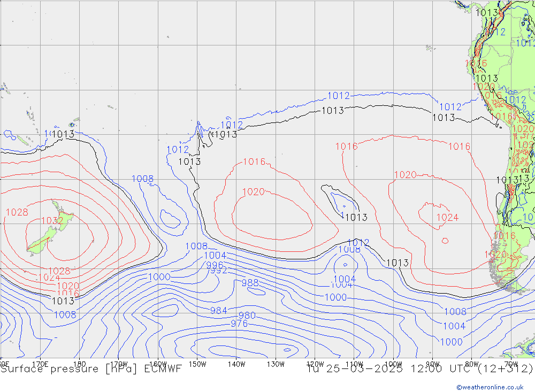The width and height of the screenshot is (535, 392).
Task: Click the 100W longitude axis label
Action: pos(393,364)
